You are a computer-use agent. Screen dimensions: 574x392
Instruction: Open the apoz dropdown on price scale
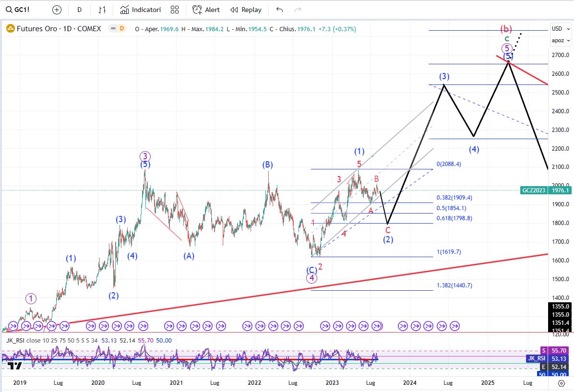click(x=561, y=40)
